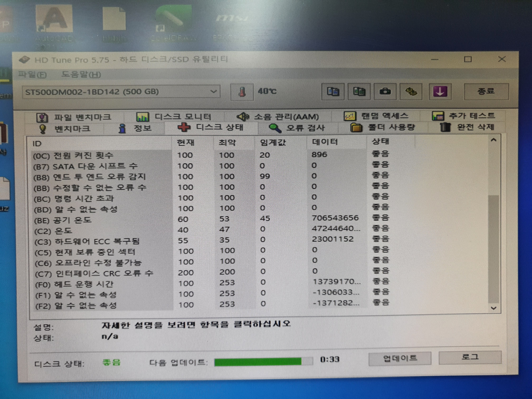Screen dimensions: 532x399
Task: Switch to 파일 벤치마크 tab
Action: [x=74, y=117]
